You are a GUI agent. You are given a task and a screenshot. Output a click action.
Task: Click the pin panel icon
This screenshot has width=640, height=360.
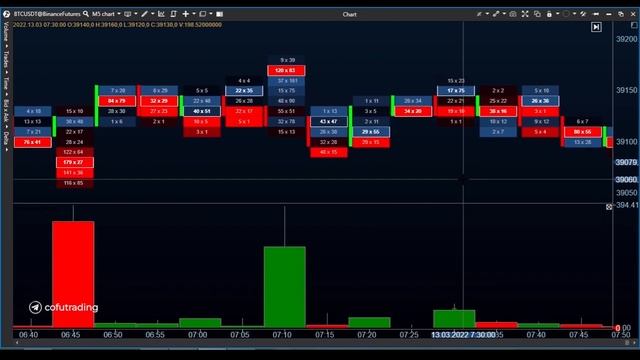coord(596,14)
